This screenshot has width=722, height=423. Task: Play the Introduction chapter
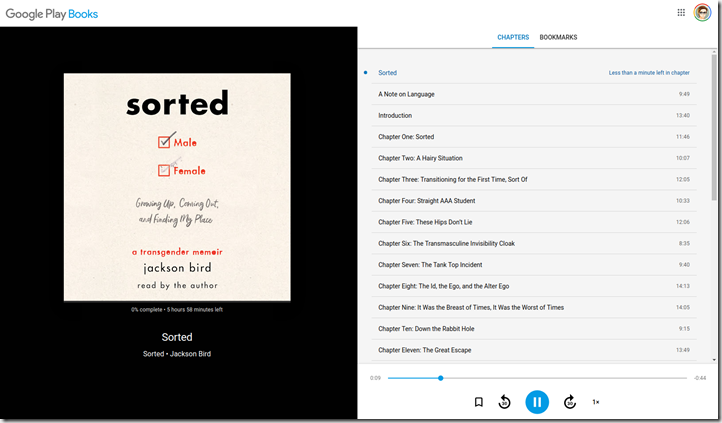click(x=395, y=115)
